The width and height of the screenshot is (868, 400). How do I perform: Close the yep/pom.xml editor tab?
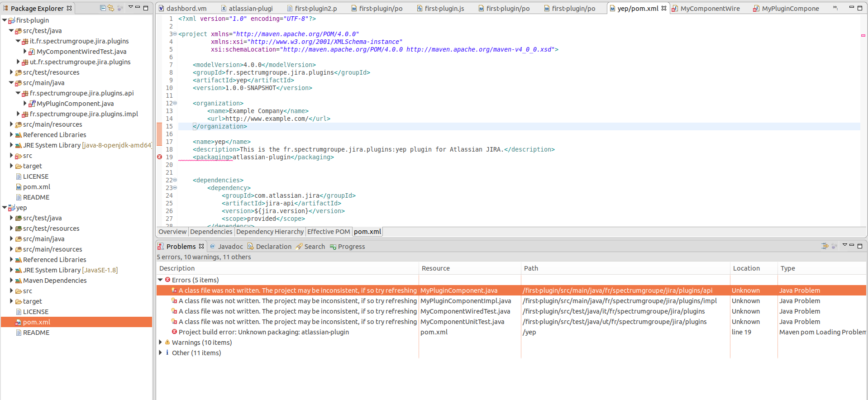(664, 8)
